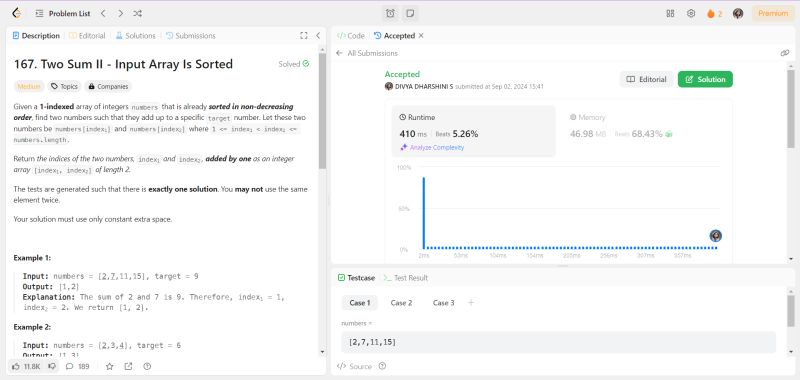
Task: Expand the Topics tag
Action: click(x=64, y=87)
